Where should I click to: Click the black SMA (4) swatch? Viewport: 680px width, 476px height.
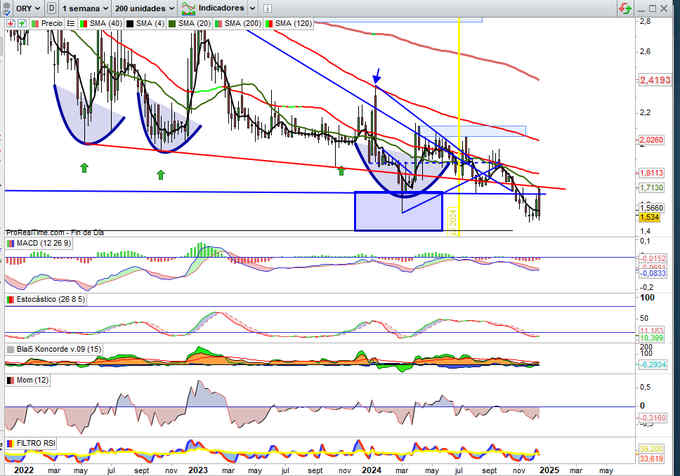[x=130, y=23]
